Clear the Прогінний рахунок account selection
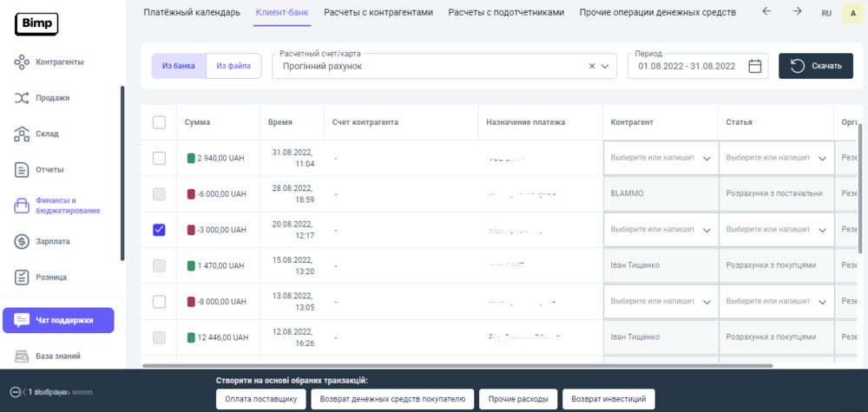This screenshot has height=412, width=868. [592, 66]
